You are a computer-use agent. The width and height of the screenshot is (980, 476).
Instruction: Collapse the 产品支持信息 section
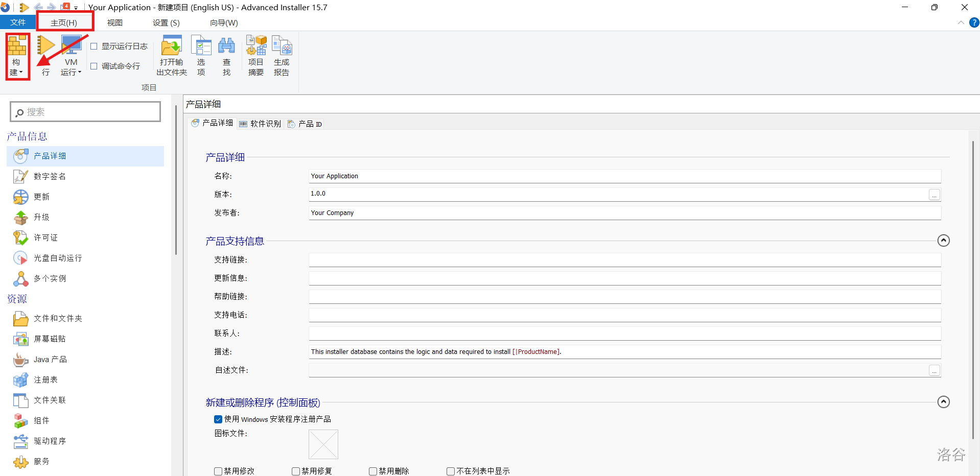(x=943, y=241)
